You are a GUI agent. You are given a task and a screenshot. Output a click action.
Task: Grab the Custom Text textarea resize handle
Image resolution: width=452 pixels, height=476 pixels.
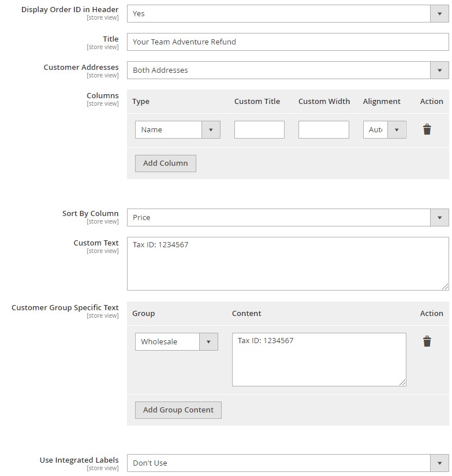click(445, 287)
